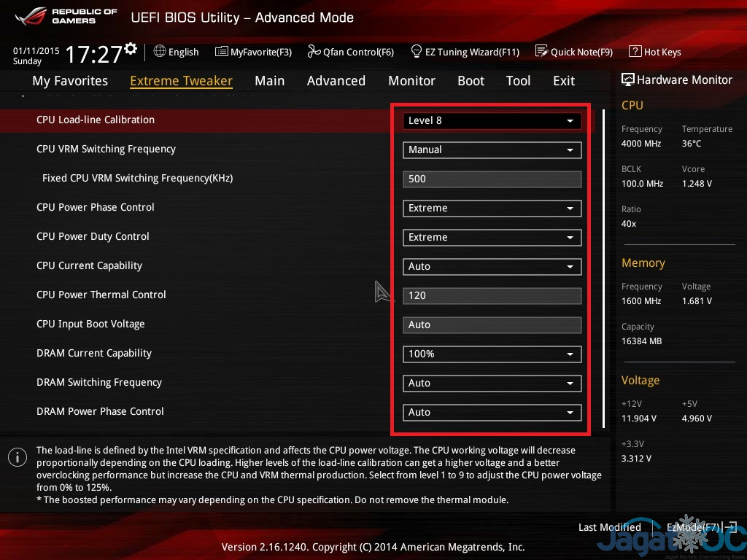Click the settings gear icon beside clock

click(x=131, y=49)
